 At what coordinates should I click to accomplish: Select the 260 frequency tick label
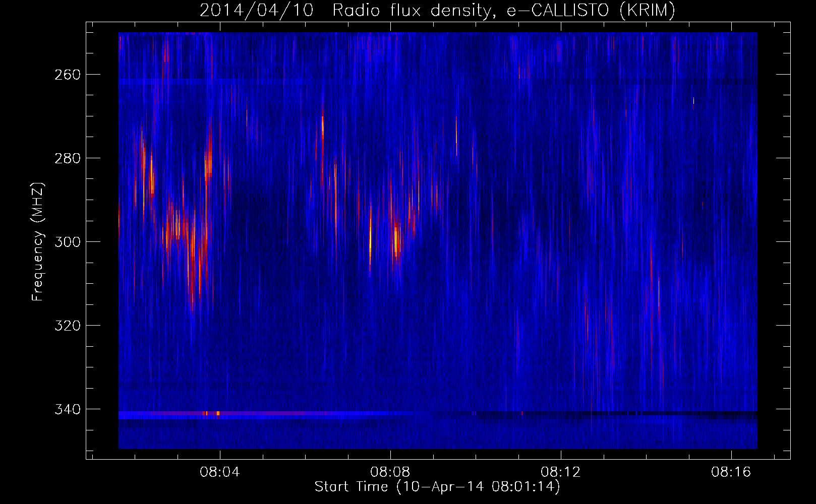click(x=67, y=75)
